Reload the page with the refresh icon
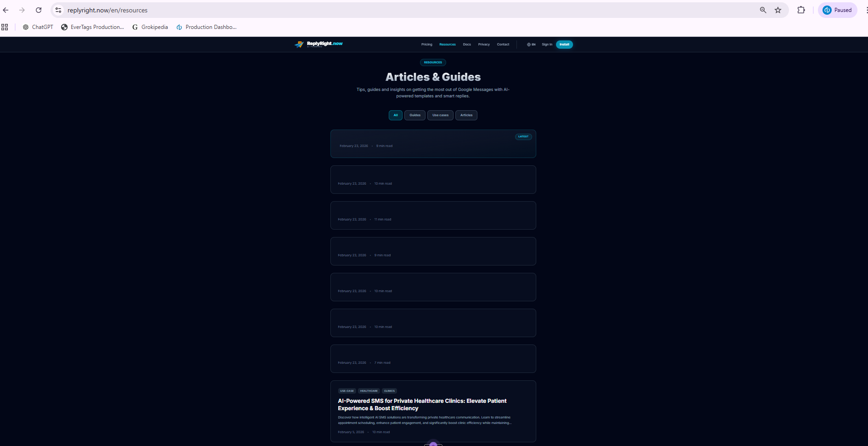The height and width of the screenshot is (446, 868). tap(39, 10)
